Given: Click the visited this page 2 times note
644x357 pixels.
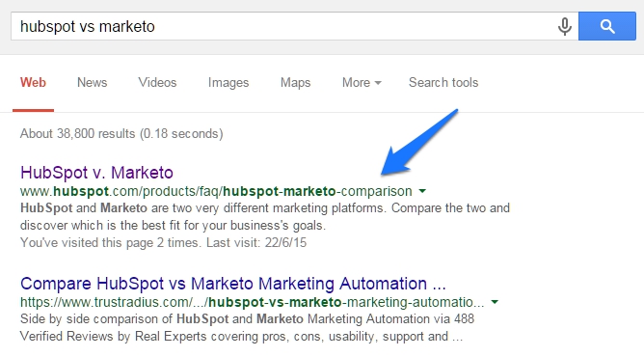Looking at the screenshot, I should [163, 243].
